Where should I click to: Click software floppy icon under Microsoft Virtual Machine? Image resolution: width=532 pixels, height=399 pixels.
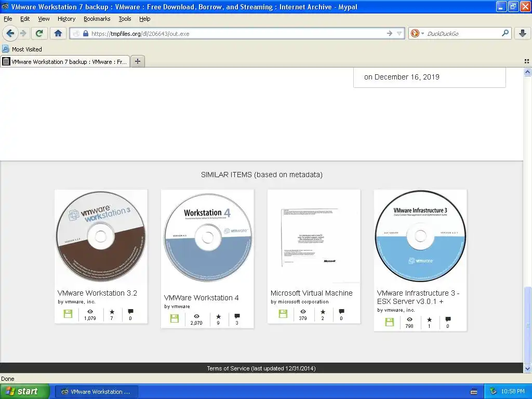tap(283, 313)
